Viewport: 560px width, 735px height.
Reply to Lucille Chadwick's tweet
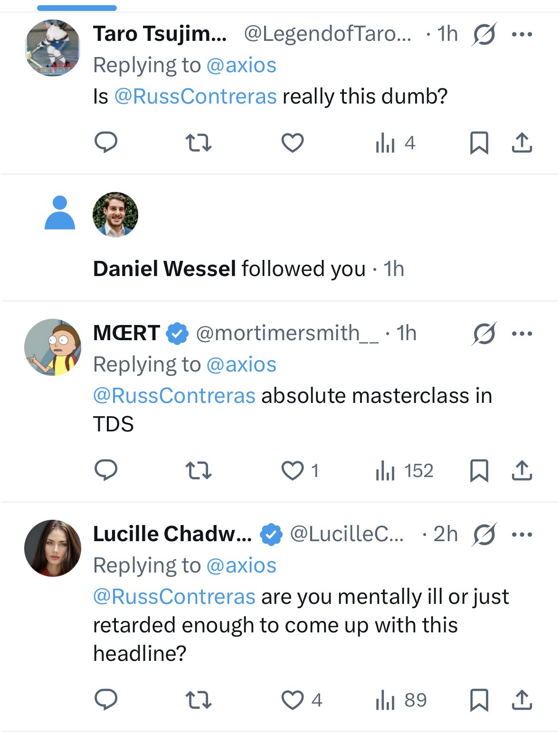[106, 700]
